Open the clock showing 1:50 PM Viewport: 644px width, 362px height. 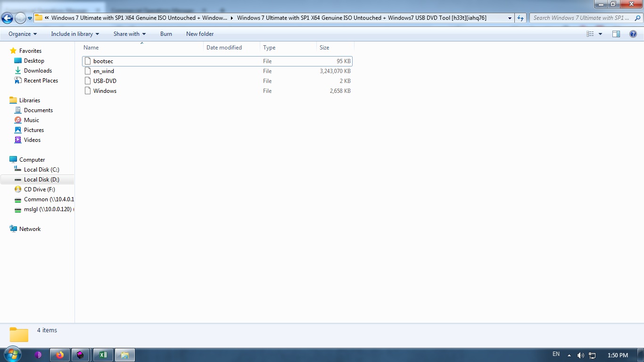click(x=618, y=355)
